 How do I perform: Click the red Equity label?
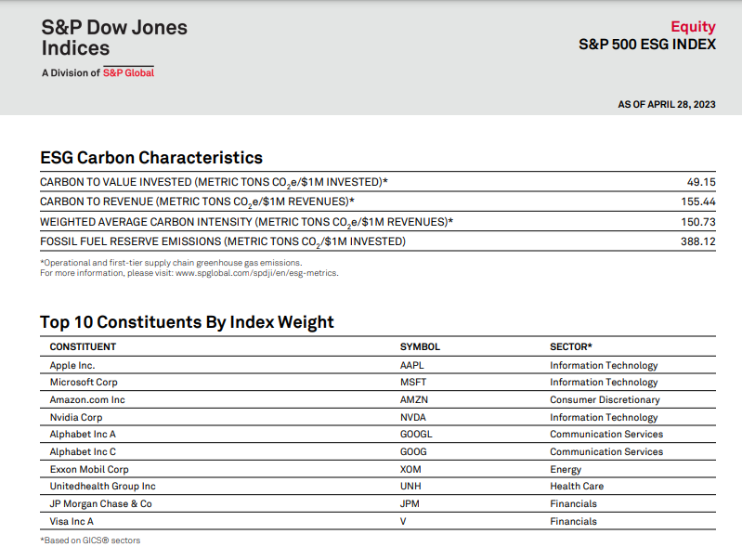(693, 27)
